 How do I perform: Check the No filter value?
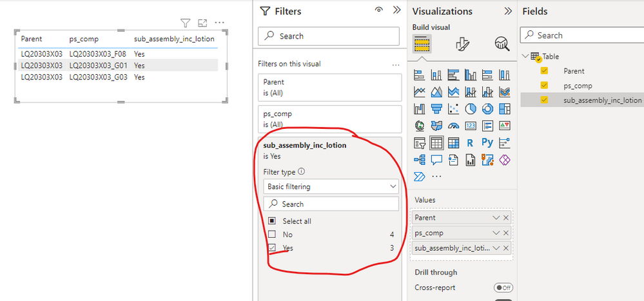pos(272,235)
